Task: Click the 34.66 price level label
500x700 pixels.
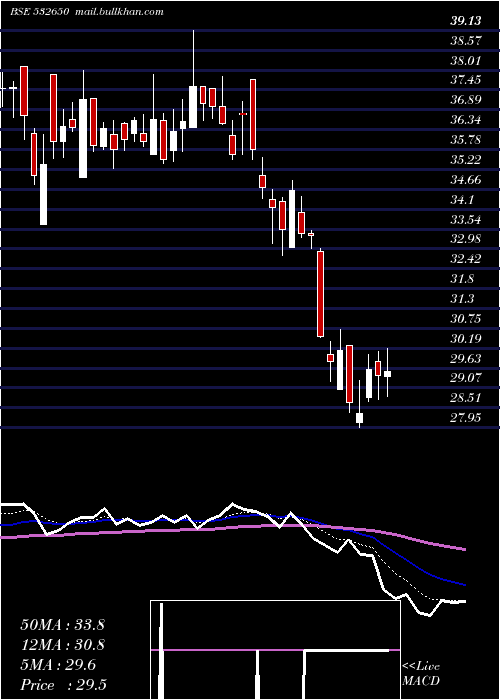Action: tap(466, 179)
